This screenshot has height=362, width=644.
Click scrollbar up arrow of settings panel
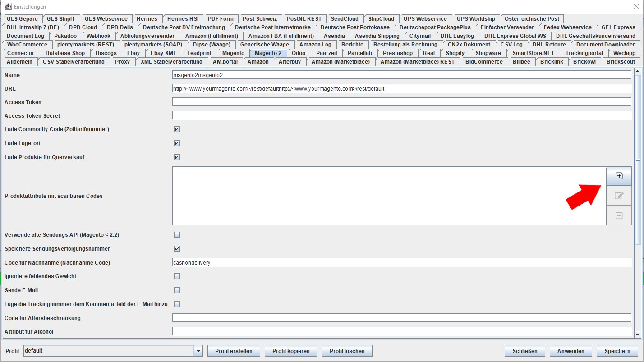[638, 71]
